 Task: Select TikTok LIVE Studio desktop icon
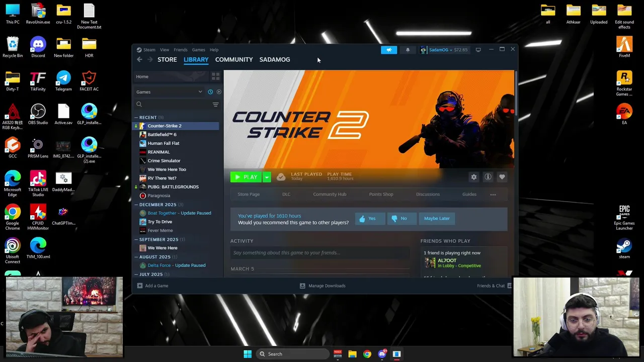[x=38, y=184]
